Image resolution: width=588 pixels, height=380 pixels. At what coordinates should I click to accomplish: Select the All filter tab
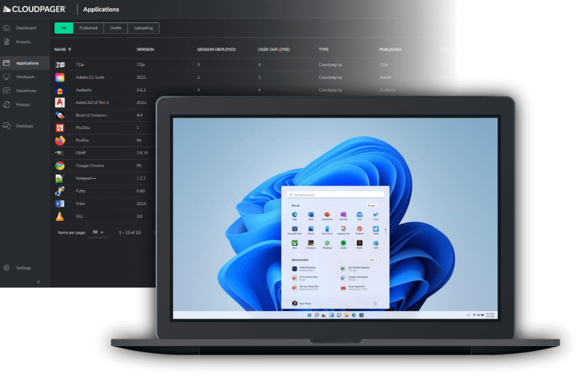(64, 28)
